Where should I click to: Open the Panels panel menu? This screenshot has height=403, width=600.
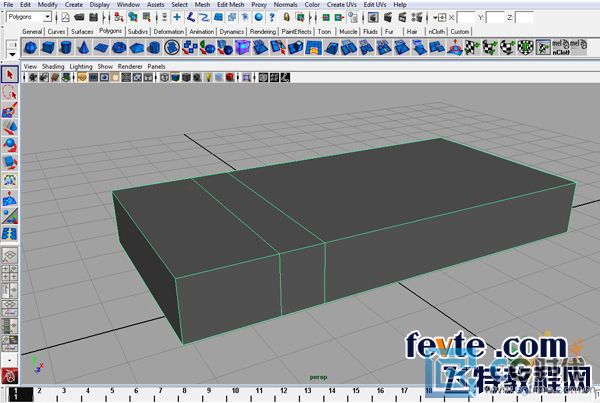pyautogui.click(x=156, y=66)
